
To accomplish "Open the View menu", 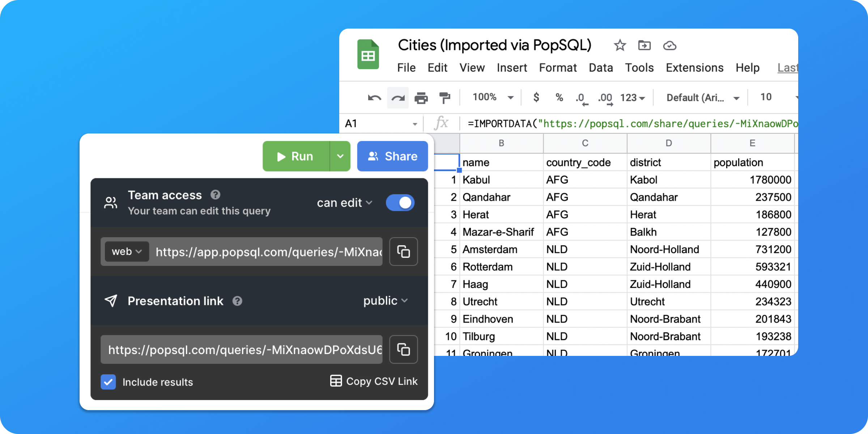I will [472, 68].
